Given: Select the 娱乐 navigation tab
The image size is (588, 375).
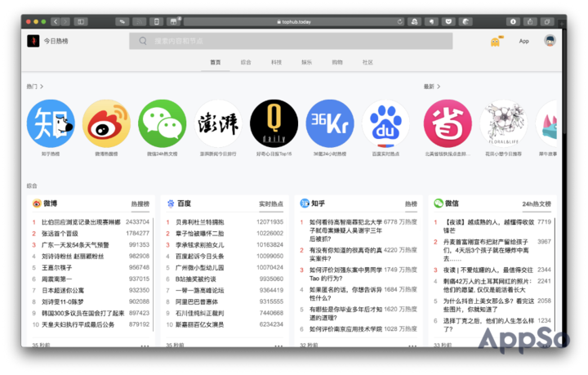Looking at the screenshot, I should [x=307, y=62].
